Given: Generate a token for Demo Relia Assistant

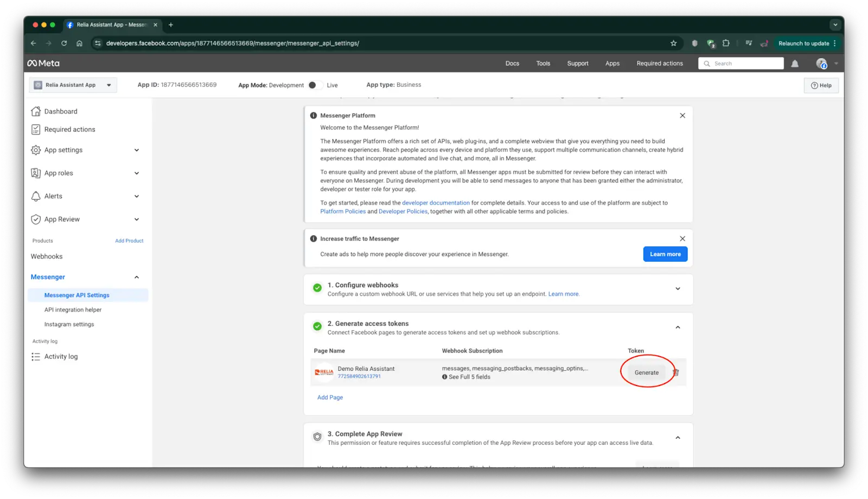Looking at the screenshot, I should tap(646, 372).
